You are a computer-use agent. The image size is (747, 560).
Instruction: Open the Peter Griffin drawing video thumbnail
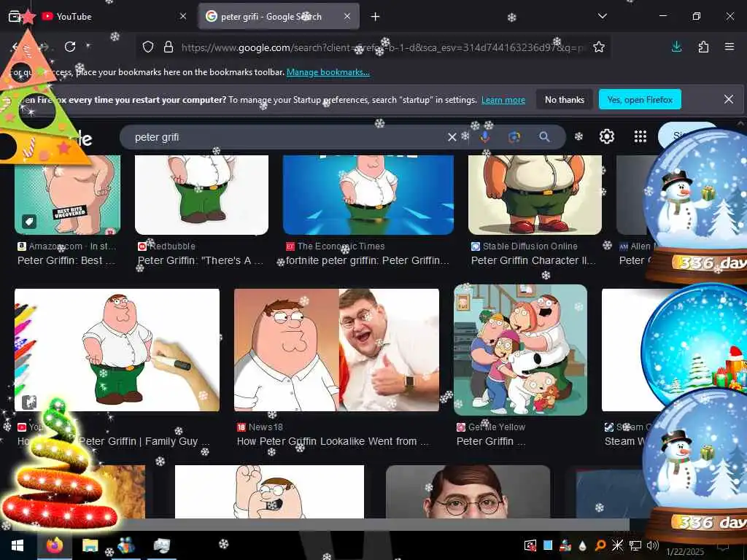tap(117, 350)
